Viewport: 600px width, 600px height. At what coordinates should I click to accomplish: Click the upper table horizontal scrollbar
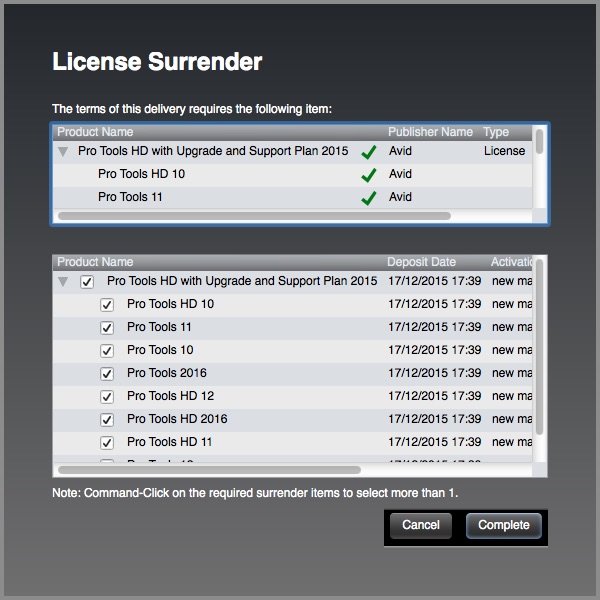(x=254, y=216)
